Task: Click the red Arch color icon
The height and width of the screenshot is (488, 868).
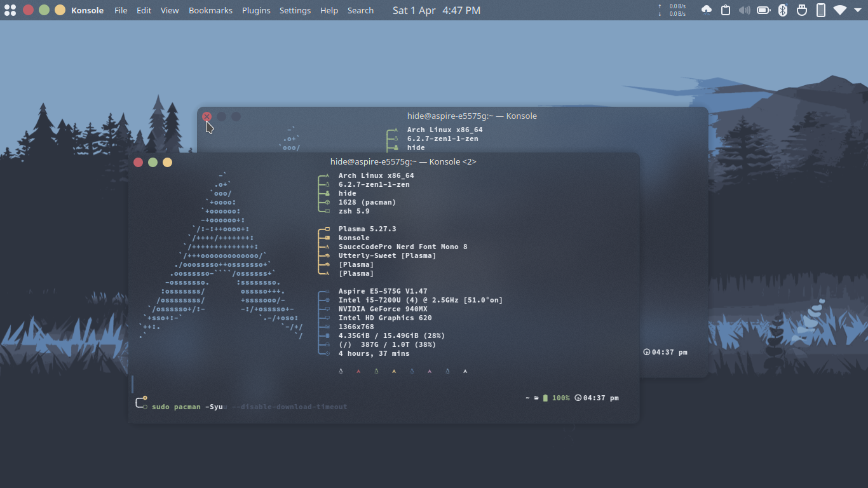Action: 358,371
